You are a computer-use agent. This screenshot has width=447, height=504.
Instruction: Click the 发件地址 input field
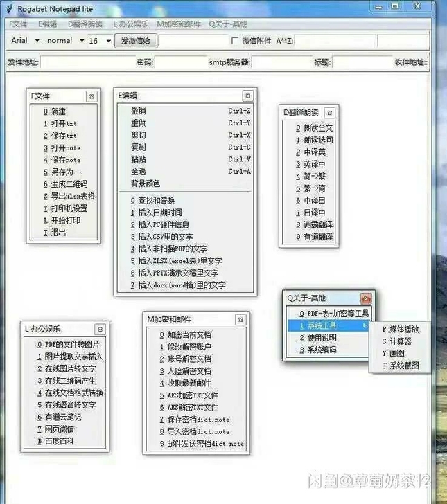[x=88, y=62]
